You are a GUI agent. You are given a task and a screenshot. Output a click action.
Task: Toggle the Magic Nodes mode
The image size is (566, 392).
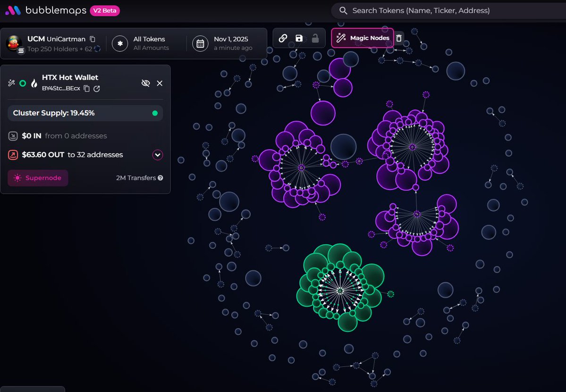[x=363, y=38]
